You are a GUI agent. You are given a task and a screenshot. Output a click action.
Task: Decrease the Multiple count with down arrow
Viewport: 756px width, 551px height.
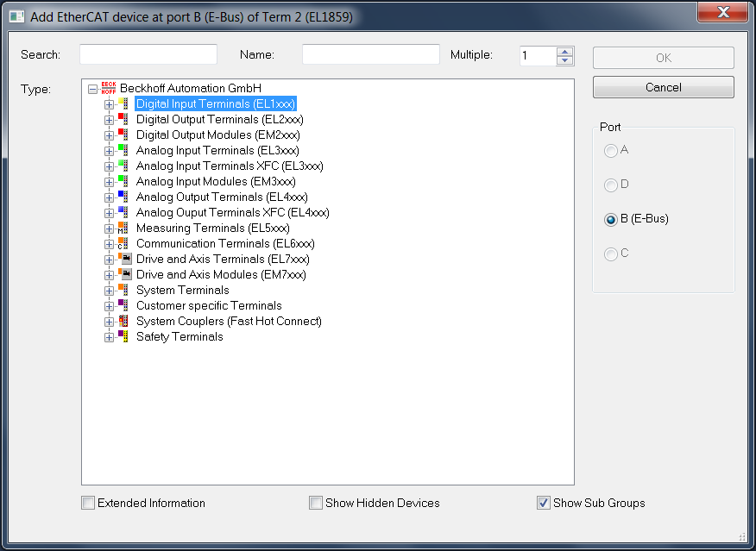[x=564, y=60]
